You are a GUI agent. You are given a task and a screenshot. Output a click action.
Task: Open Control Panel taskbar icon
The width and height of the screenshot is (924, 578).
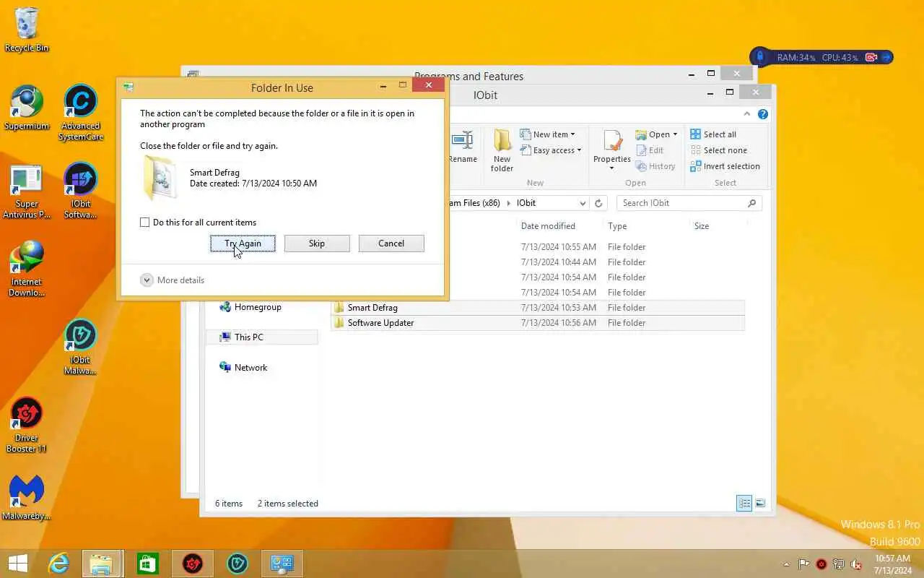click(282, 564)
